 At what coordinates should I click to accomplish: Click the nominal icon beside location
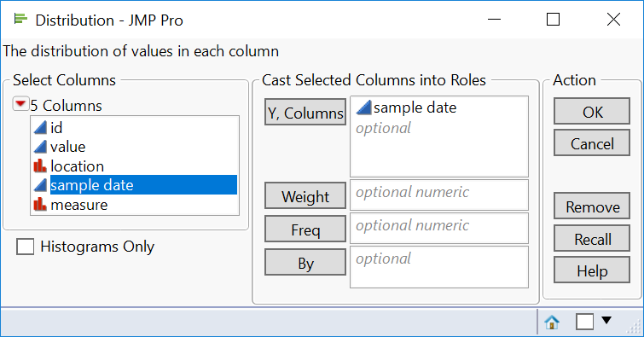(40, 166)
